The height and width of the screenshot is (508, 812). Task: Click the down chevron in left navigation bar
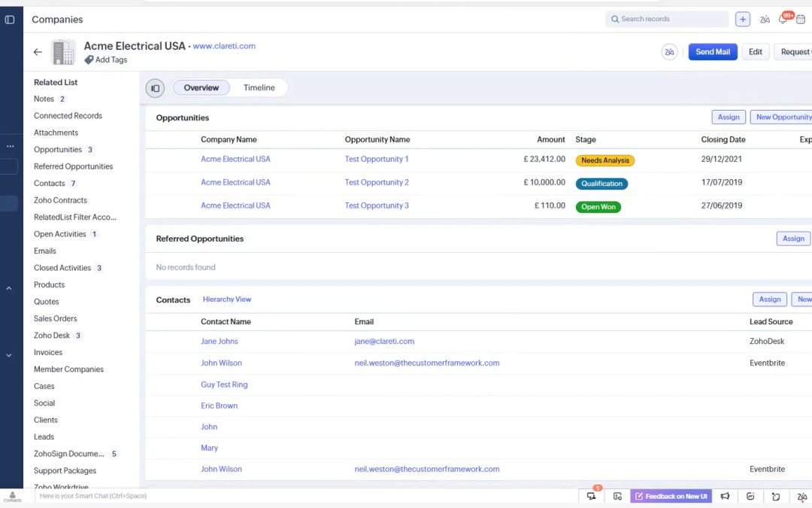point(9,355)
